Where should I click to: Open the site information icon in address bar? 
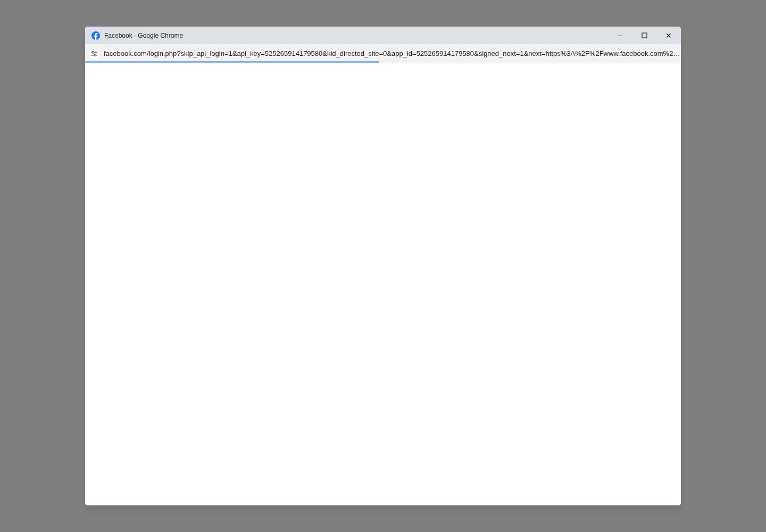(94, 54)
